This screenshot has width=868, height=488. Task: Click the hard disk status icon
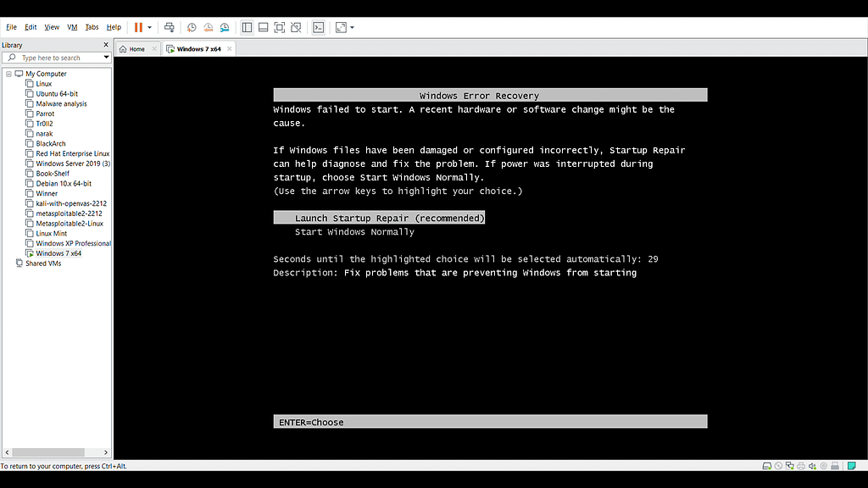[x=766, y=466]
